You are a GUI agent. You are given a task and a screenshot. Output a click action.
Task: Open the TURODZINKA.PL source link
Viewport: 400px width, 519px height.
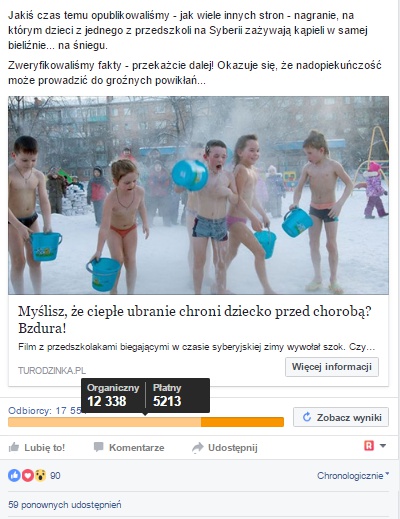tap(52, 370)
